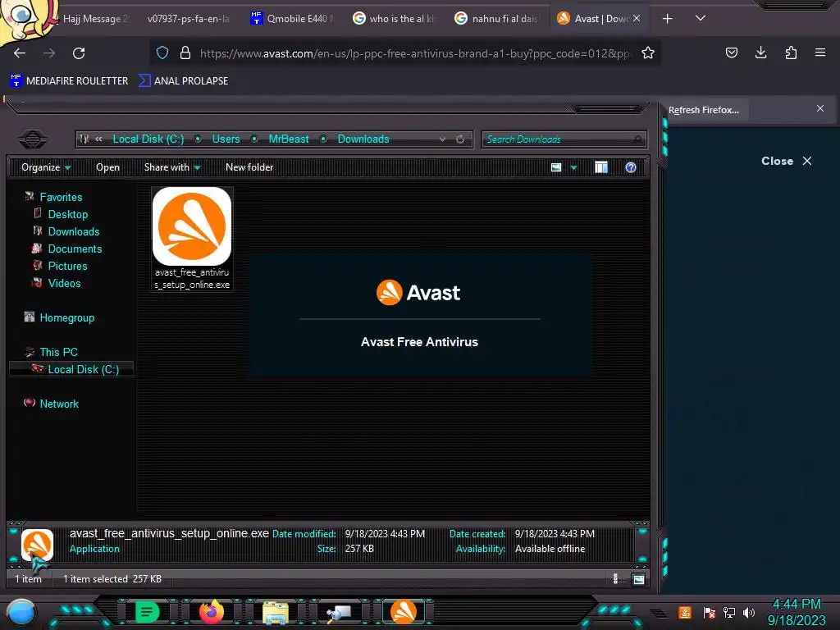Image resolution: width=840 pixels, height=630 pixels.
Task: Click the site padlock security icon
Action: point(185,53)
